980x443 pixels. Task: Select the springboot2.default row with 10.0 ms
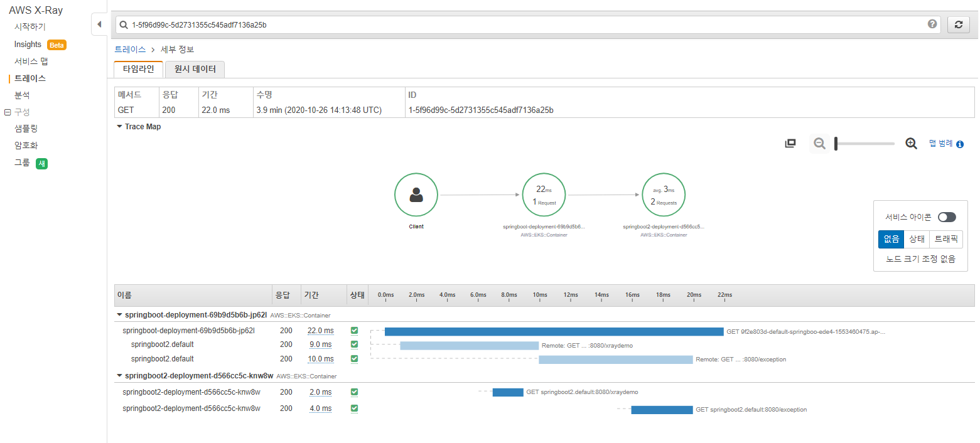click(162, 359)
